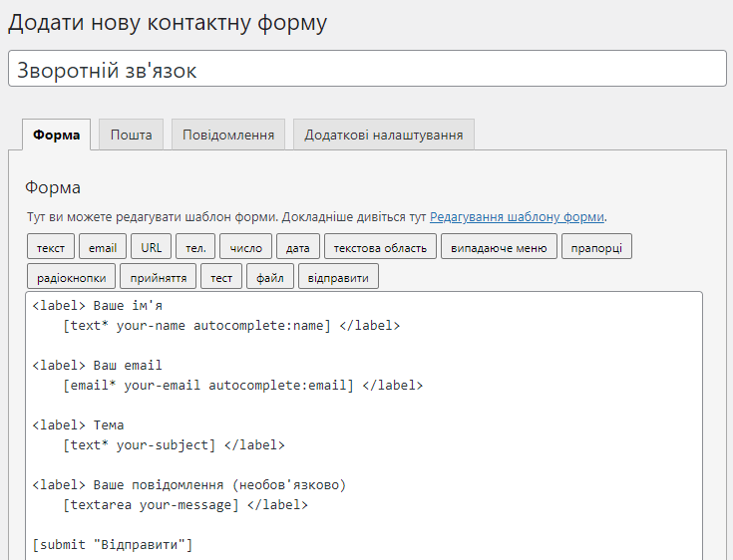Click the '[submit "Відправити"]' line
The width and height of the screenshot is (733, 560).
(113, 545)
